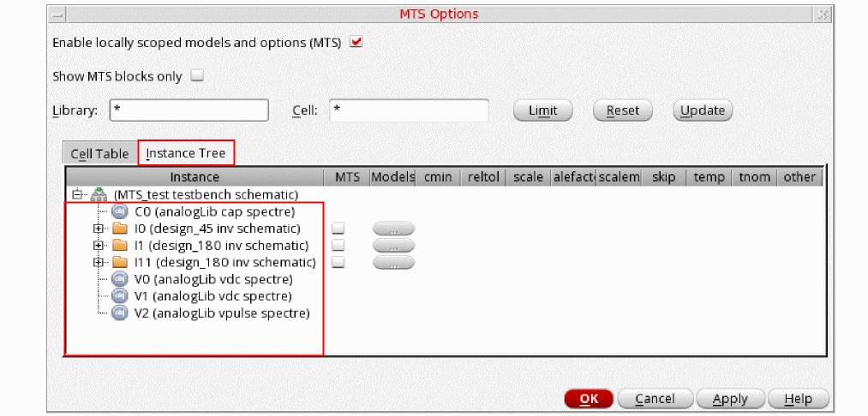
Task: Uncheck Enable locally scoped models and options
Action: point(356,42)
